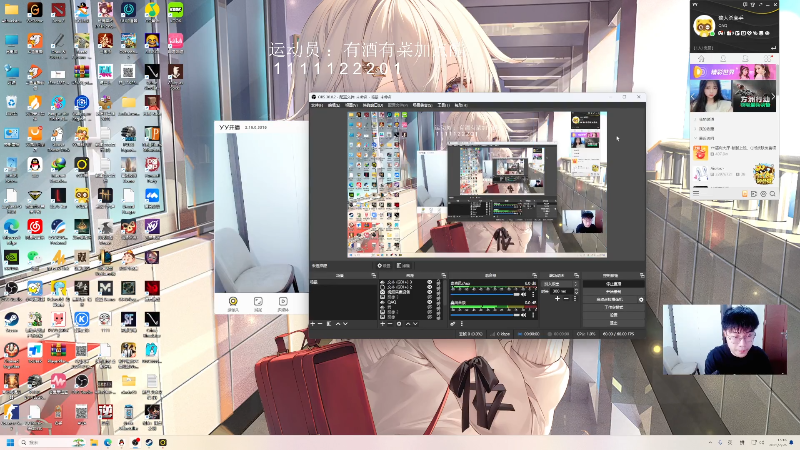Toggle visibility of 文本 (GDI+) 2 source

coord(430,287)
